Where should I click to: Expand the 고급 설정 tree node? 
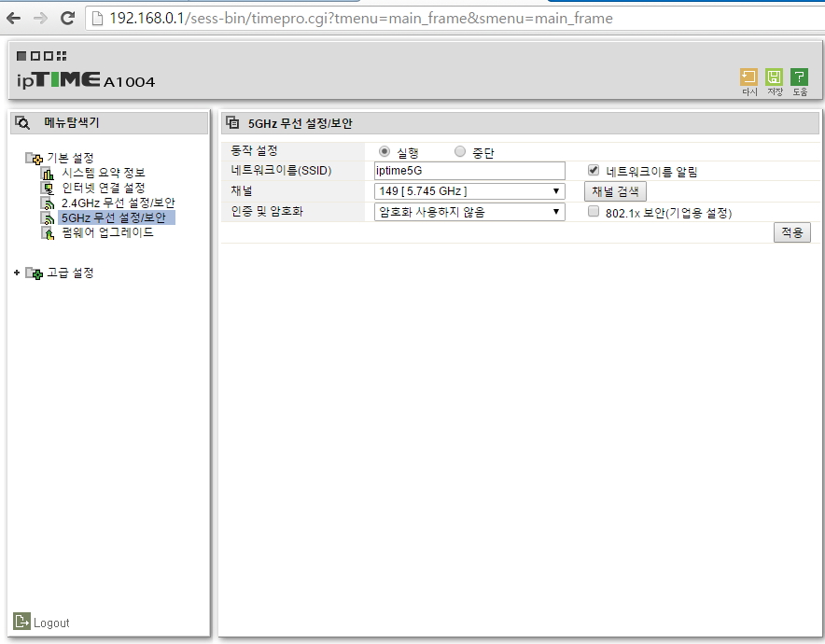coord(17,273)
